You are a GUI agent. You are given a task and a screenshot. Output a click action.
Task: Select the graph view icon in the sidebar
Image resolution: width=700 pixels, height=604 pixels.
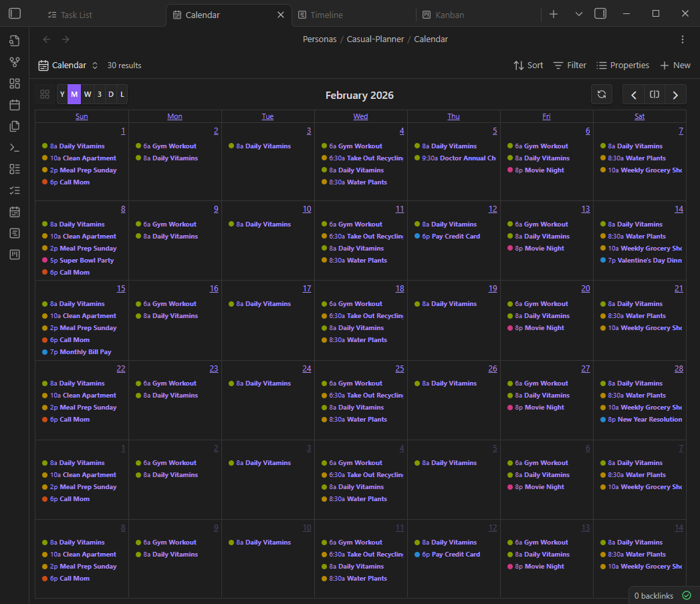pos(14,62)
